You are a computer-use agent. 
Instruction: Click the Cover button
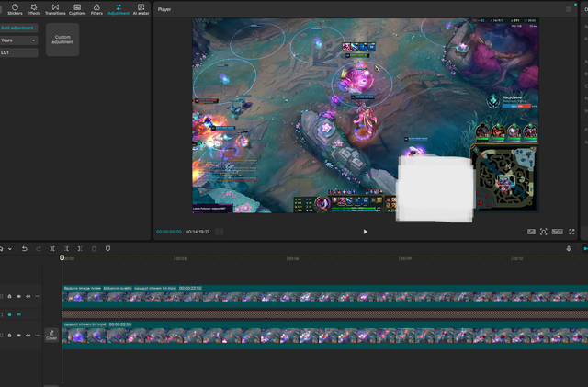(x=51, y=336)
